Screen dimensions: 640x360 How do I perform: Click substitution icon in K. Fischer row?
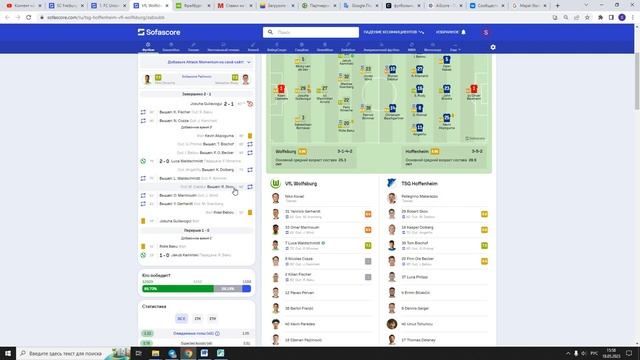tap(143, 112)
